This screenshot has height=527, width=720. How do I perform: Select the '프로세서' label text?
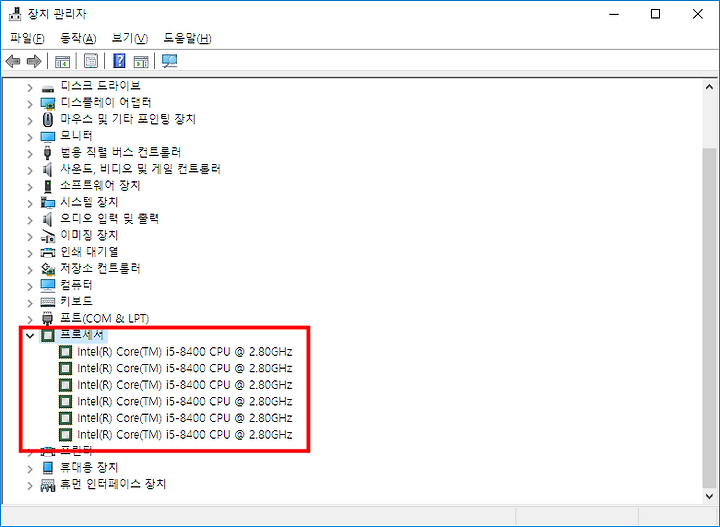pyautogui.click(x=82, y=335)
